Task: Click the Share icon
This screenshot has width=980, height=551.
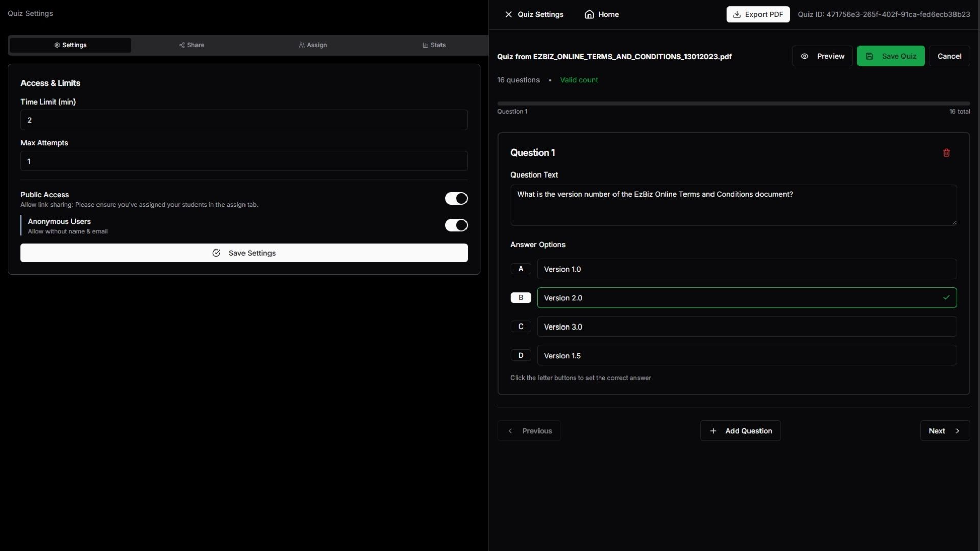Action: click(x=182, y=45)
